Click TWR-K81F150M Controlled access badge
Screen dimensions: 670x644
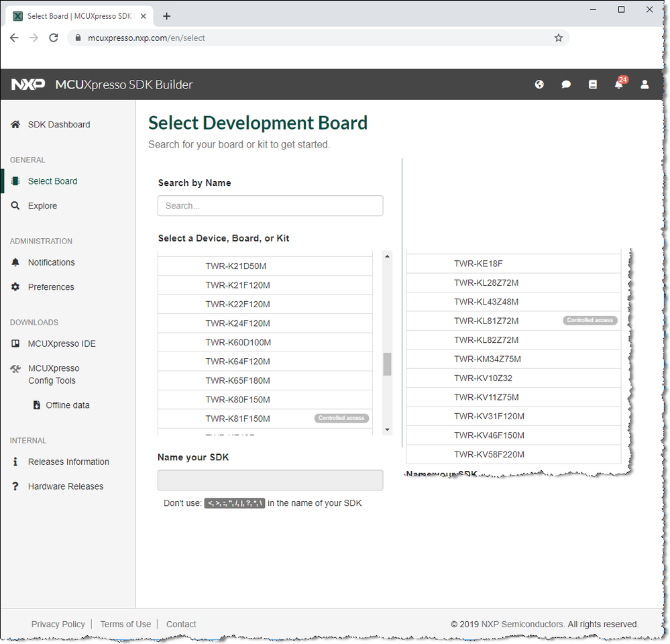point(341,418)
